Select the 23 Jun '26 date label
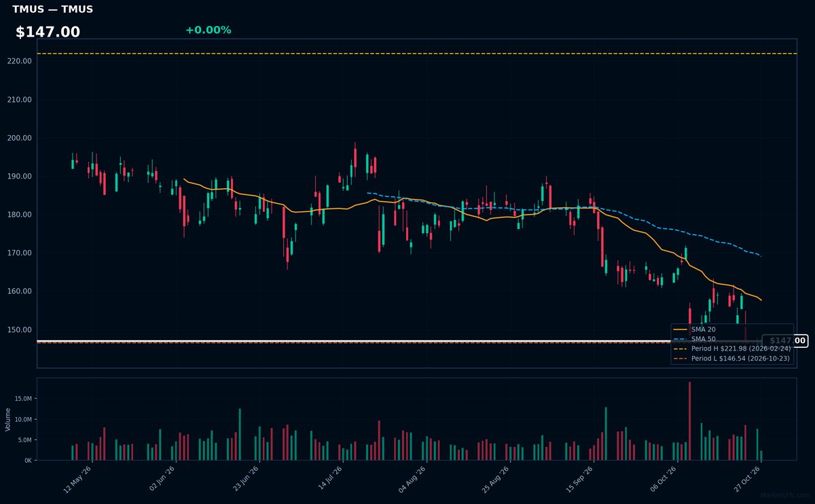Viewport: 815px width, 504px height. coord(247,480)
